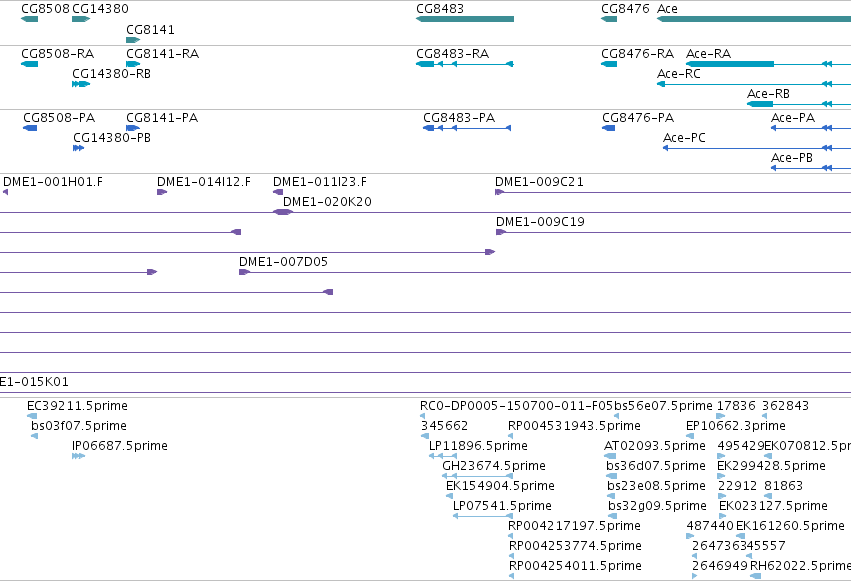The width and height of the screenshot is (851, 581).
Task: Select the DME1-009C19 clone start marker
Action: pos(500,232)
